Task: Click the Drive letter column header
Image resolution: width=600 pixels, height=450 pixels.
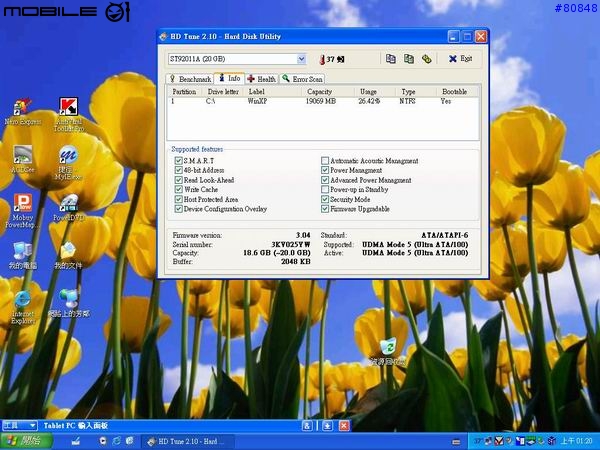Action: [223, 91]
